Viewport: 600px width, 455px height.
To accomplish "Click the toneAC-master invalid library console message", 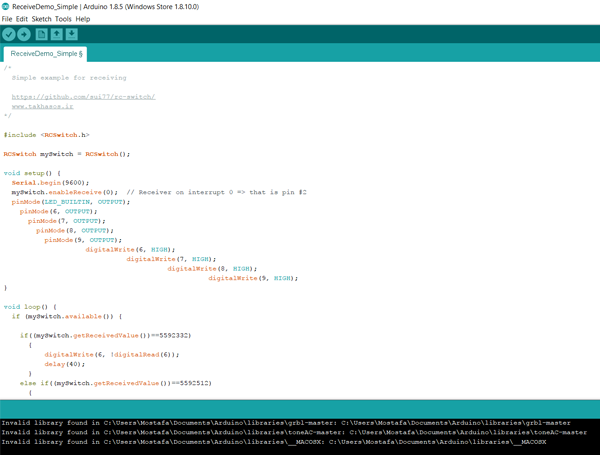I will pos(290,432).
